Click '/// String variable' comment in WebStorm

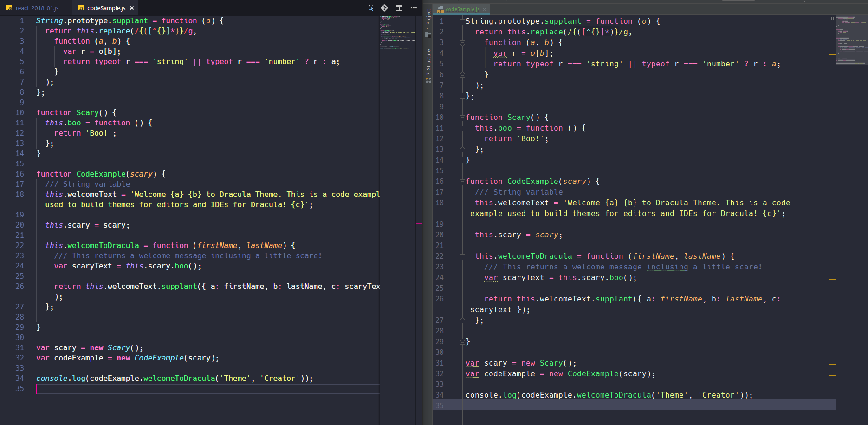pos(519,192)
